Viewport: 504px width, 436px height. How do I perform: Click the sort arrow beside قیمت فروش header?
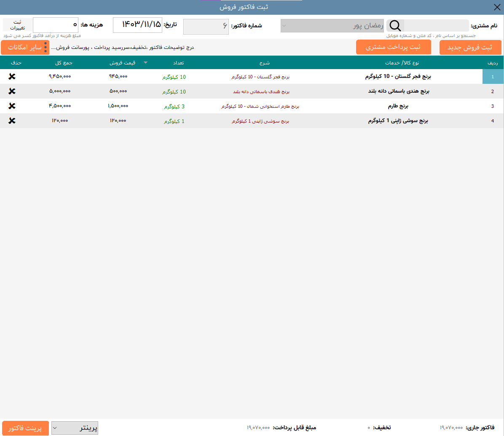click(x=146, y=63)
